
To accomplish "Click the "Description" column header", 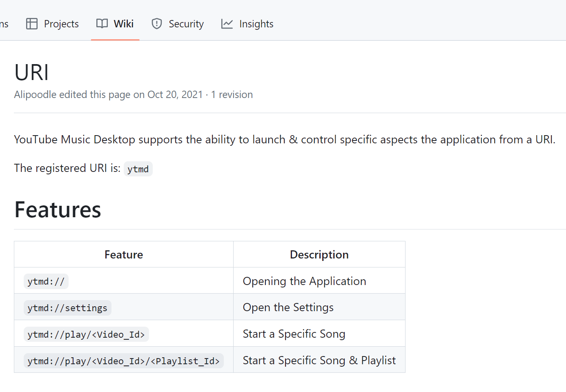I will click(x=319, y=255).
